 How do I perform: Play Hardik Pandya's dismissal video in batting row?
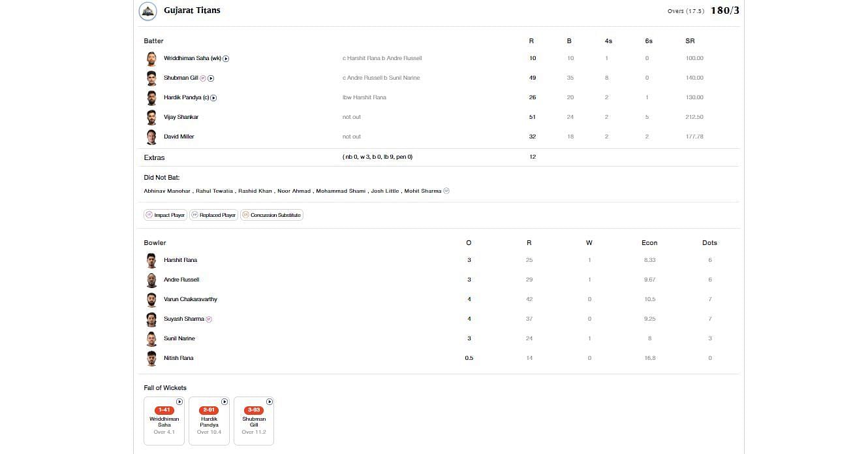(x=213, y=98)
